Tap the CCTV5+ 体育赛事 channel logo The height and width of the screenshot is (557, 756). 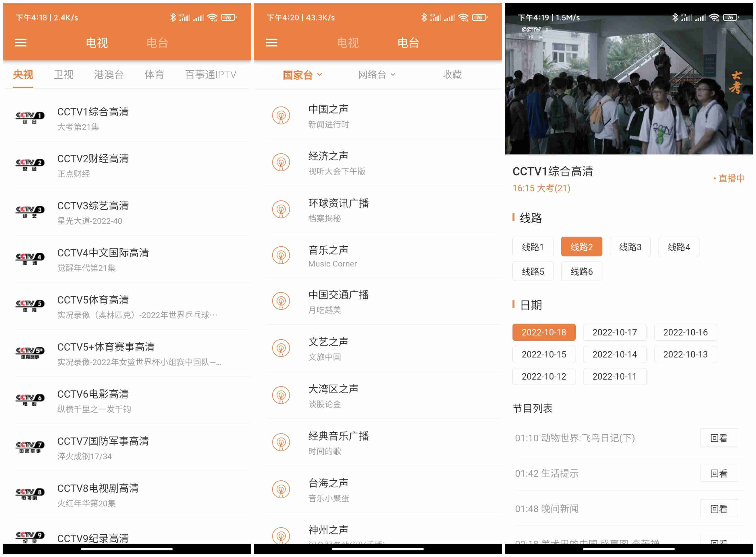[x=30, y=353]
